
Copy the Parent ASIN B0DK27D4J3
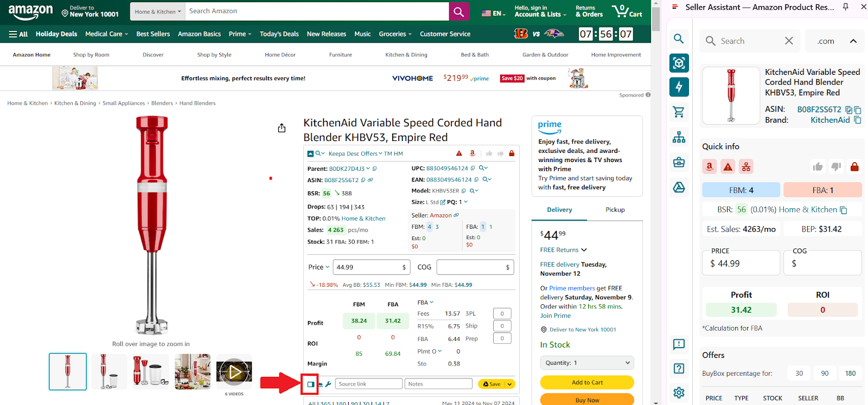click(x=375, y=169)
